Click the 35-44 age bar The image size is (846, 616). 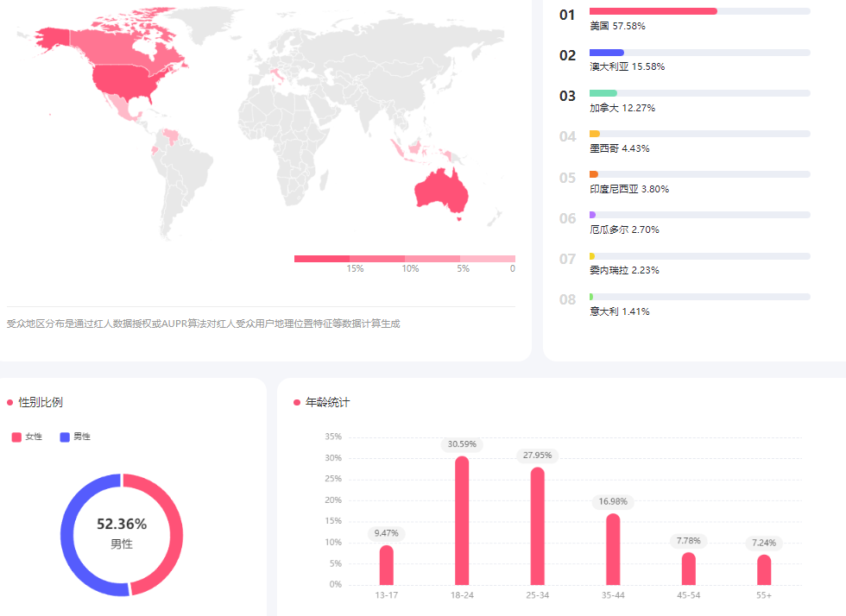tap(613, 549)
